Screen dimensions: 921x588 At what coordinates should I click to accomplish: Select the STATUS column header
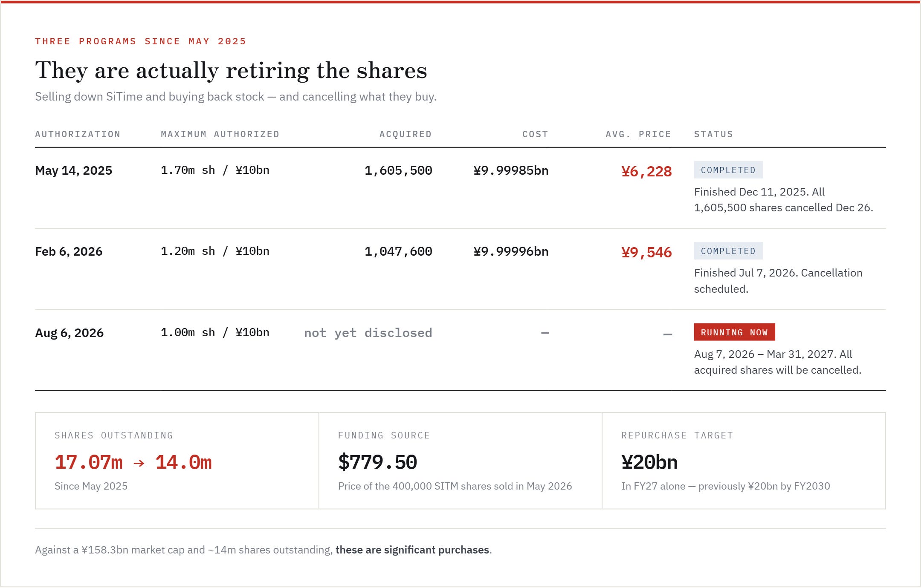(713, 134)
